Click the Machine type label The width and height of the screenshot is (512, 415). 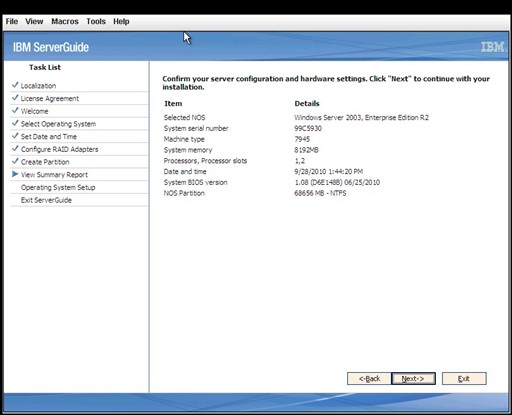click(x=184, y=139)
